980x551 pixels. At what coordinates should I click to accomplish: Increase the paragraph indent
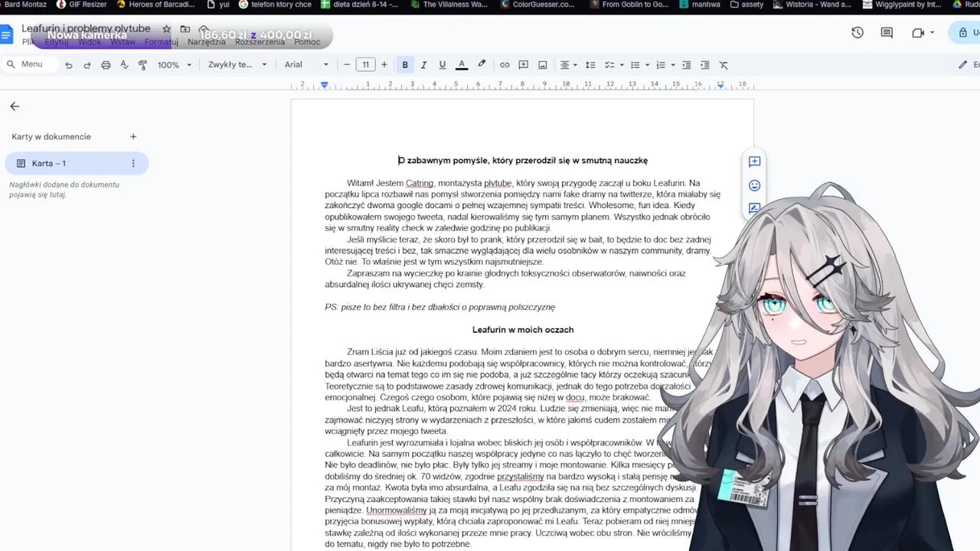705,65
